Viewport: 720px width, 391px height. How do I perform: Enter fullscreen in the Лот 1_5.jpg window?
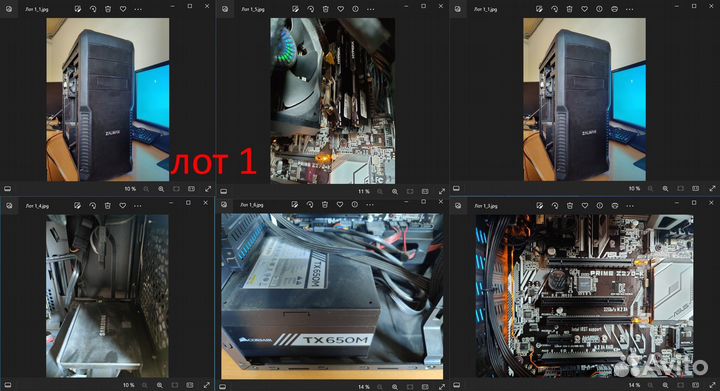pyautogui.click(x=442, y=191)
